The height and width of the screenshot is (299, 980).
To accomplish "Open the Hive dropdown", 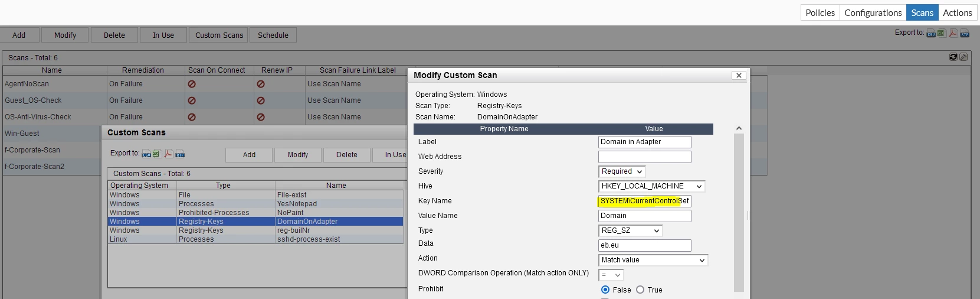I will (x=651, y=186).
